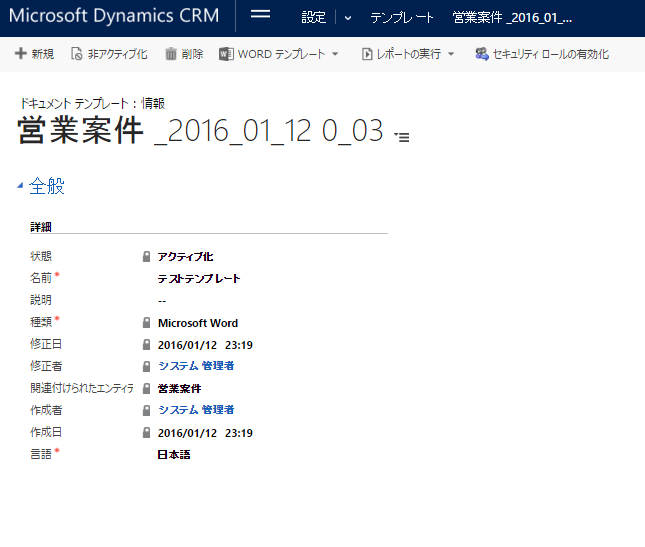Viewport: 645px width, 547px height.
Task: Click the アクティブ化 status value
Action: tap(186, 257)
